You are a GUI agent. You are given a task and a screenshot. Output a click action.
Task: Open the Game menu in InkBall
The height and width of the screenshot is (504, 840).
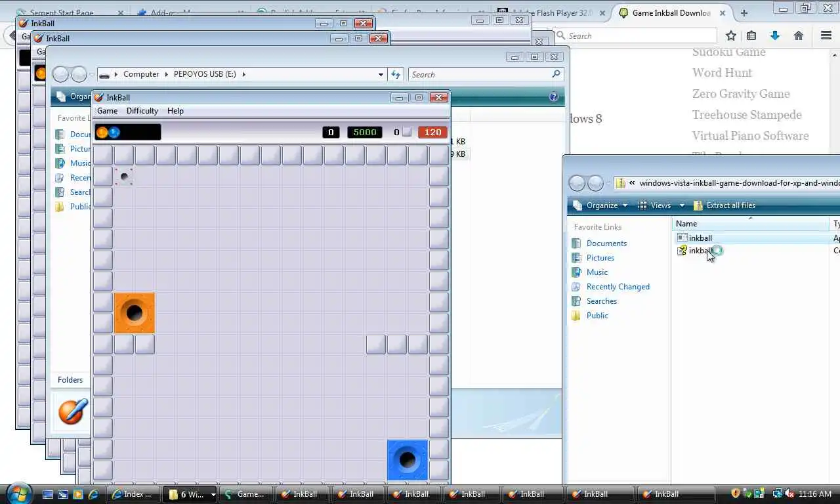pos(107,111)
